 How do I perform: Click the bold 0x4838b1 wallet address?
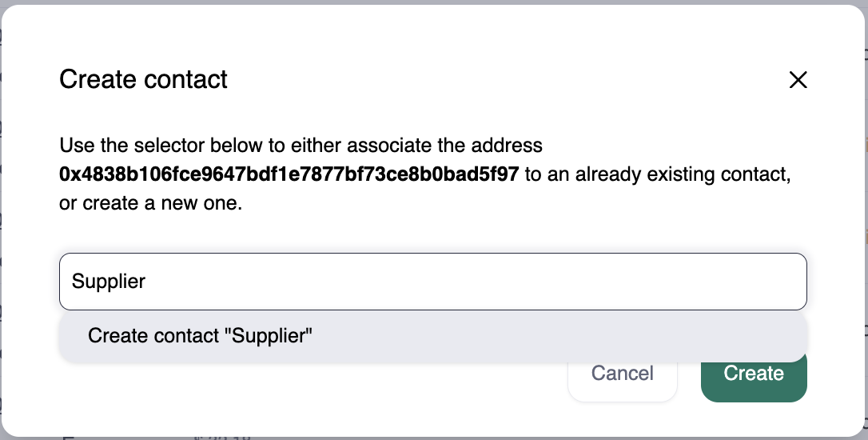[289, 174]
